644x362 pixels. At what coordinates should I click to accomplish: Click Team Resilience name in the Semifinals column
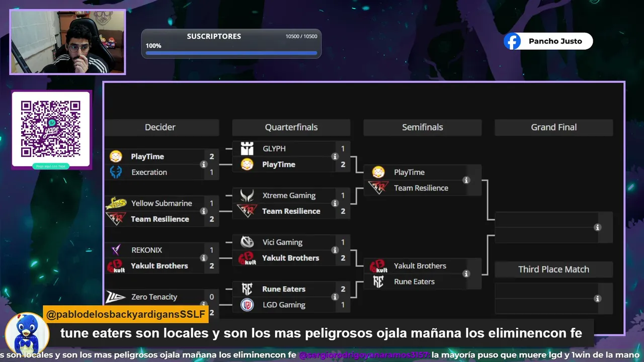(421, 188)
